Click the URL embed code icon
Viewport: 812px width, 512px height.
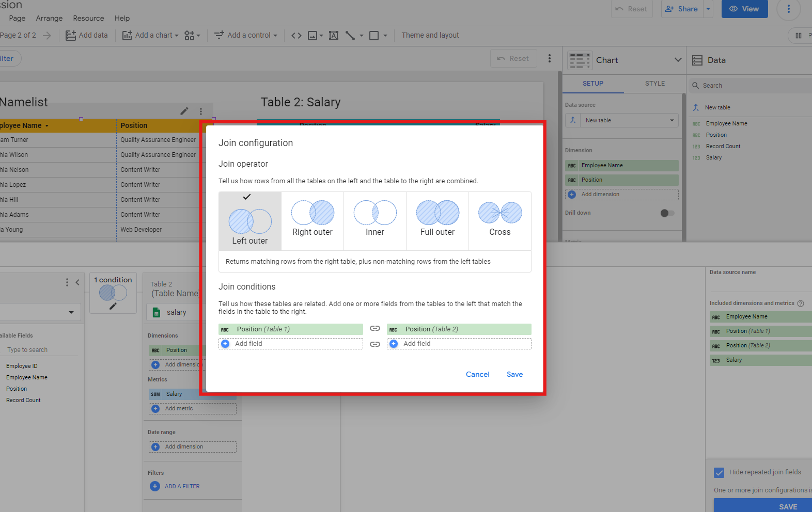296,36
